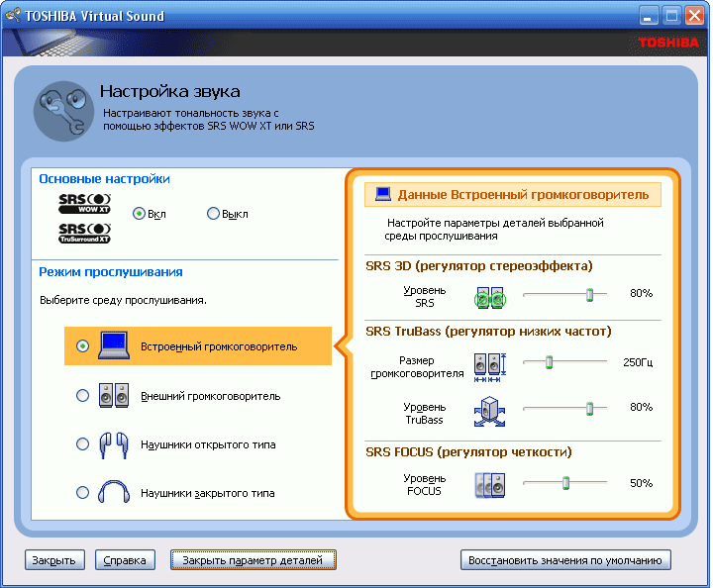Click the SRS 3D level 80% value
Viewport: 713px width, 588px height.
(641, 293)
